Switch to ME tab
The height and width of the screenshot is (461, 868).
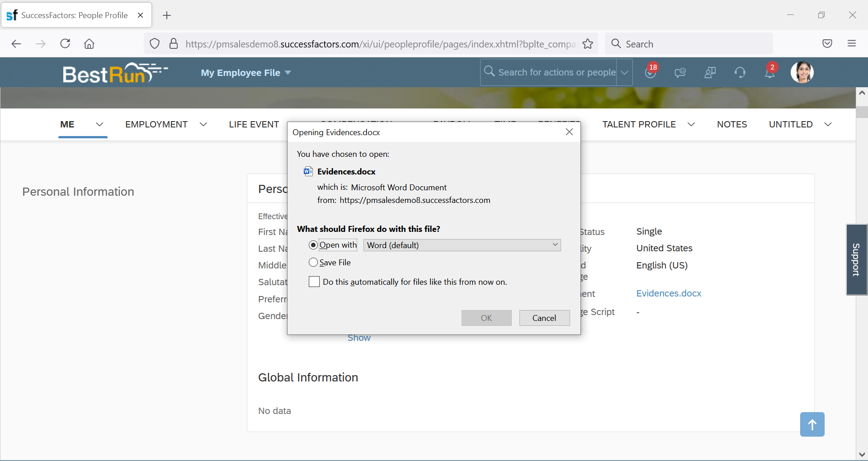67,124
